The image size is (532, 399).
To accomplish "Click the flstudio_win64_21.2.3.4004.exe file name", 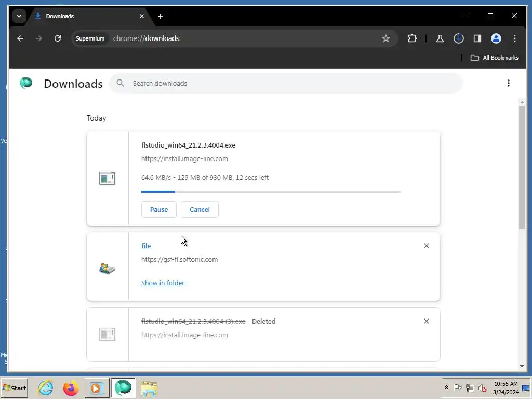I will point(188,145).
